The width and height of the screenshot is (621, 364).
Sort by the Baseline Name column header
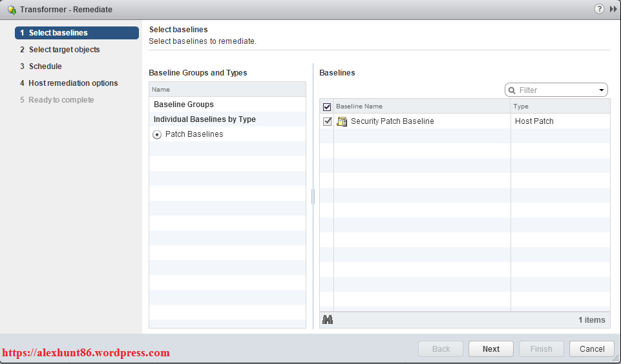tap(421, 106)
